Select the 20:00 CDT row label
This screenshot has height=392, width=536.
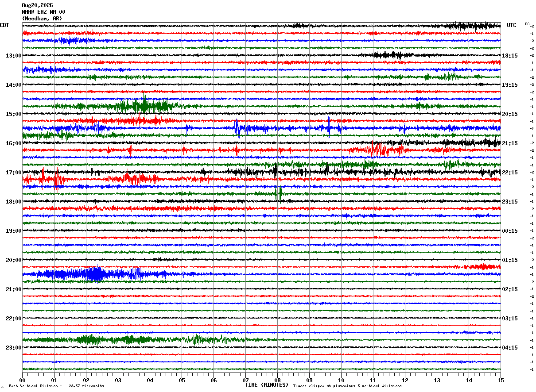13,260
